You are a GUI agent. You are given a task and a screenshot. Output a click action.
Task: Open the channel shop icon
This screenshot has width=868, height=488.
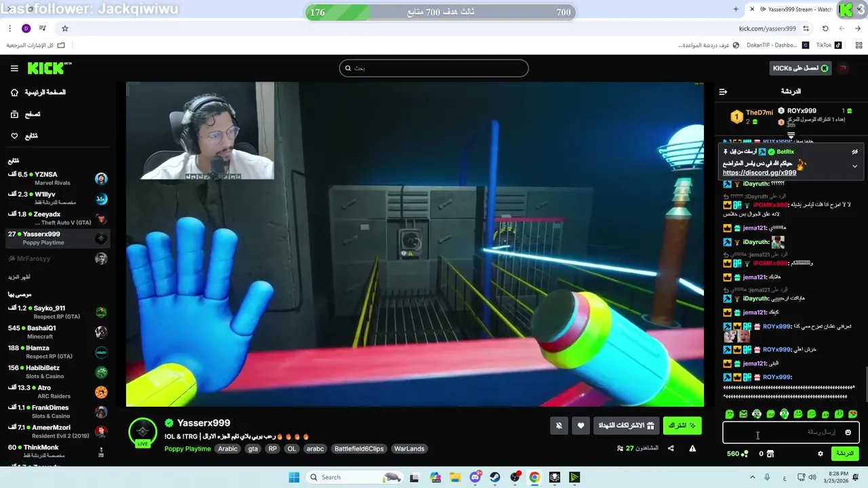pyautogui.click(x=770, y=453)
